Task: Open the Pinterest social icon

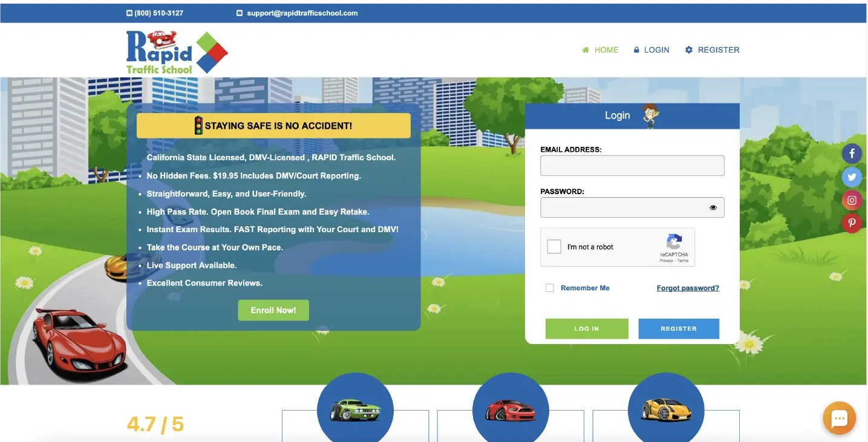Action: coord(852,223)
